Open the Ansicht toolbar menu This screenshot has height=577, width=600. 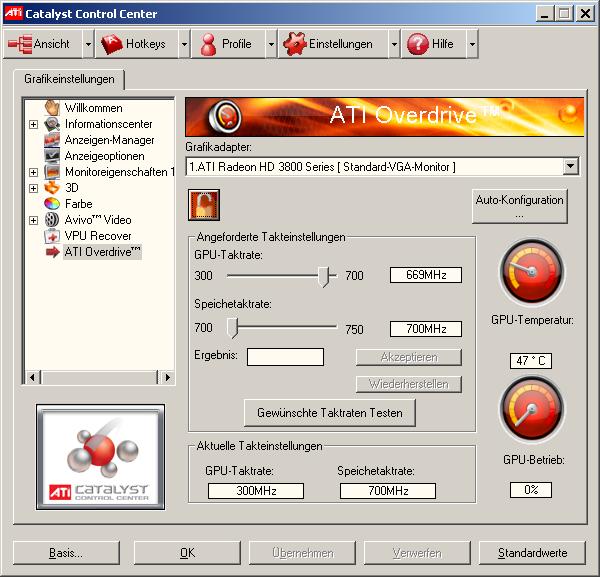coord(43,44)
